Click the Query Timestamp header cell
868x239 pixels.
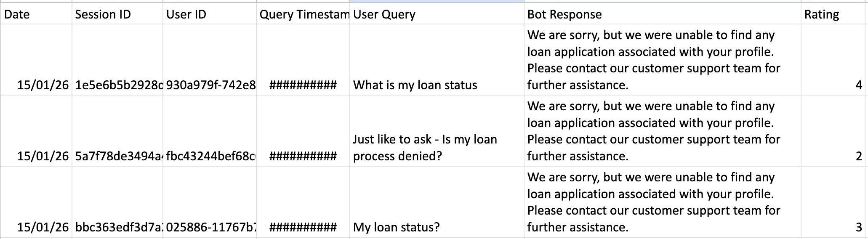click(x=303, y=14)
